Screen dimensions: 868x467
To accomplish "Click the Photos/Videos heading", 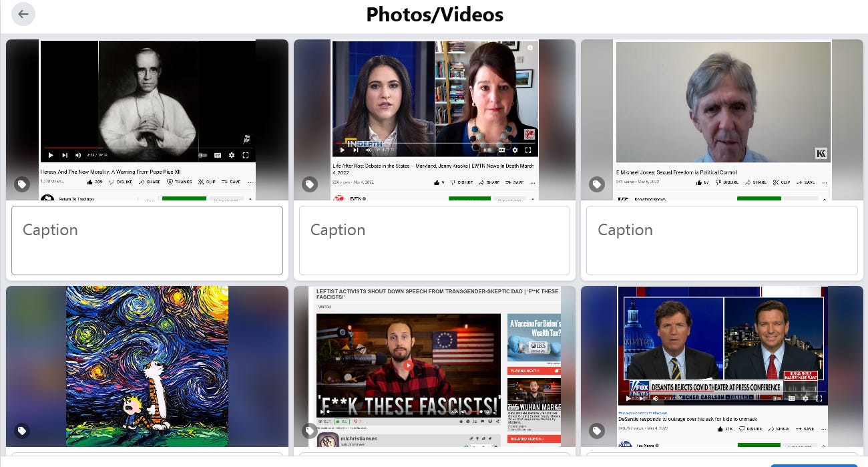I will pos(435,14).
